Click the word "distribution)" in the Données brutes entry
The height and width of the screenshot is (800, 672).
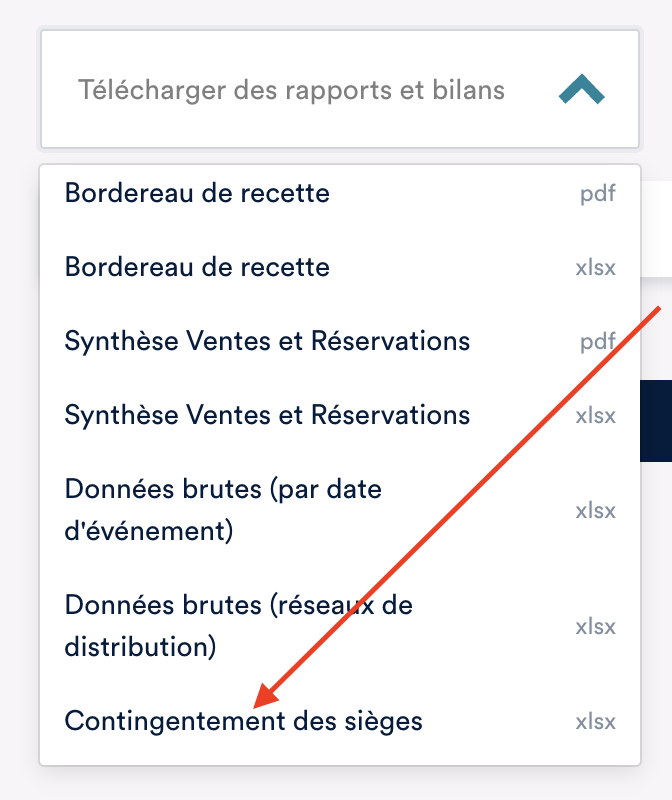point(140,647)
